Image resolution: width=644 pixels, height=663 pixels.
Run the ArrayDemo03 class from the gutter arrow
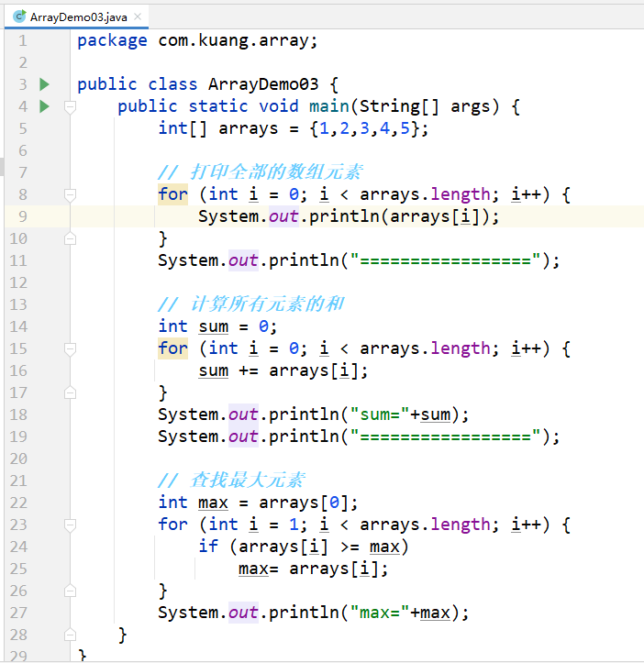coord(44,84)
